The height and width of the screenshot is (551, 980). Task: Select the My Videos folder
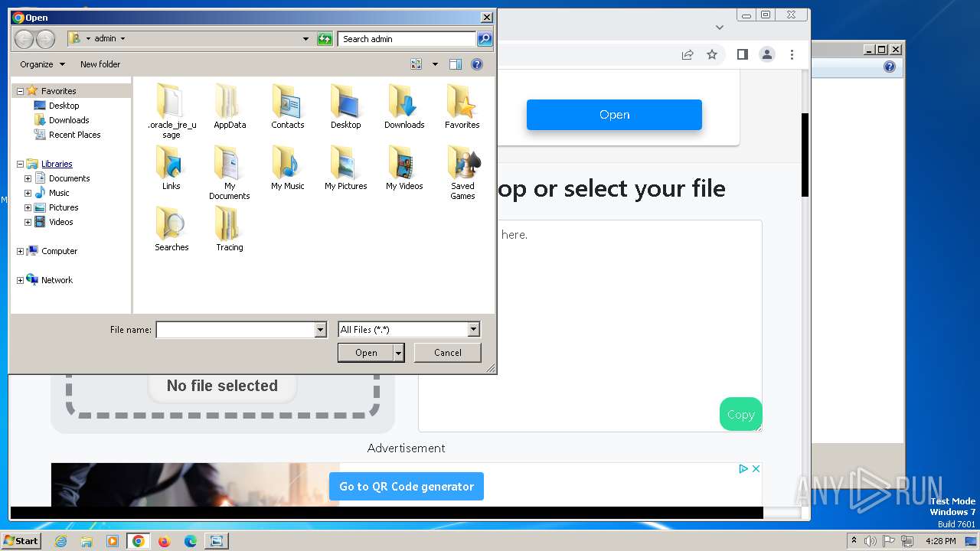click(x=404, y=168)
